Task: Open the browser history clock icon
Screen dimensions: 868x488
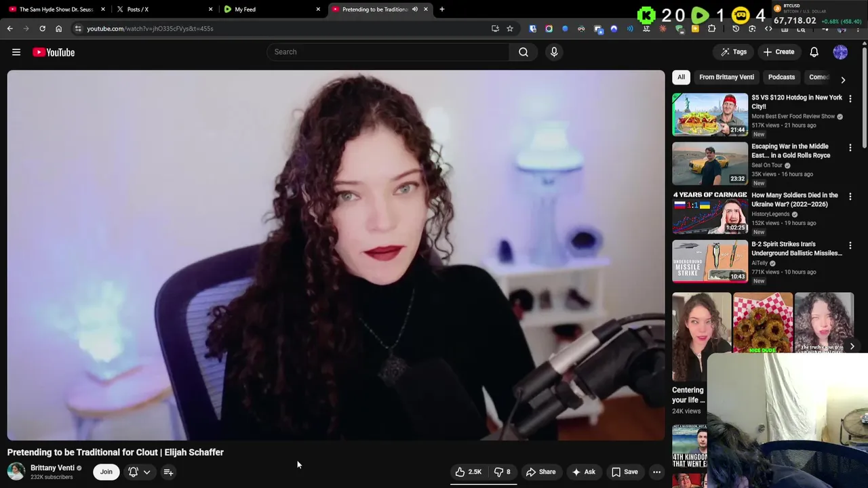Action: pyautogui.click(x=736, y=28)
